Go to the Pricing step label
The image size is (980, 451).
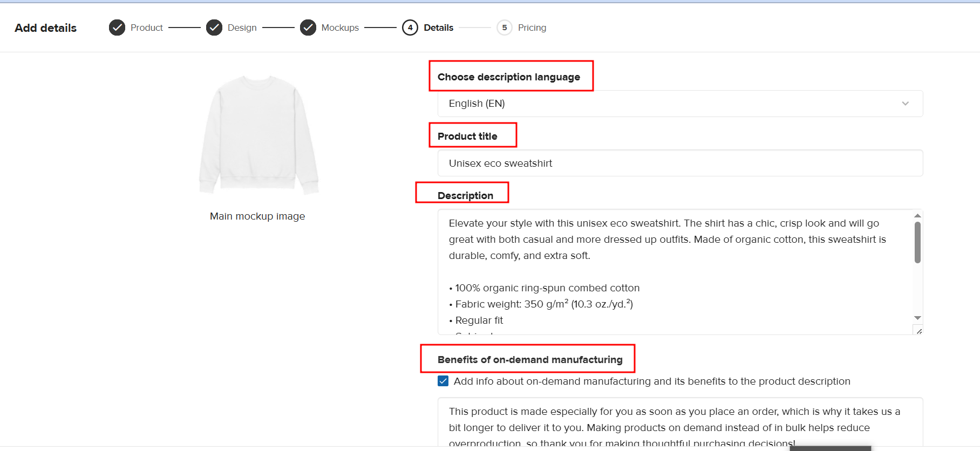click(532, 28)
